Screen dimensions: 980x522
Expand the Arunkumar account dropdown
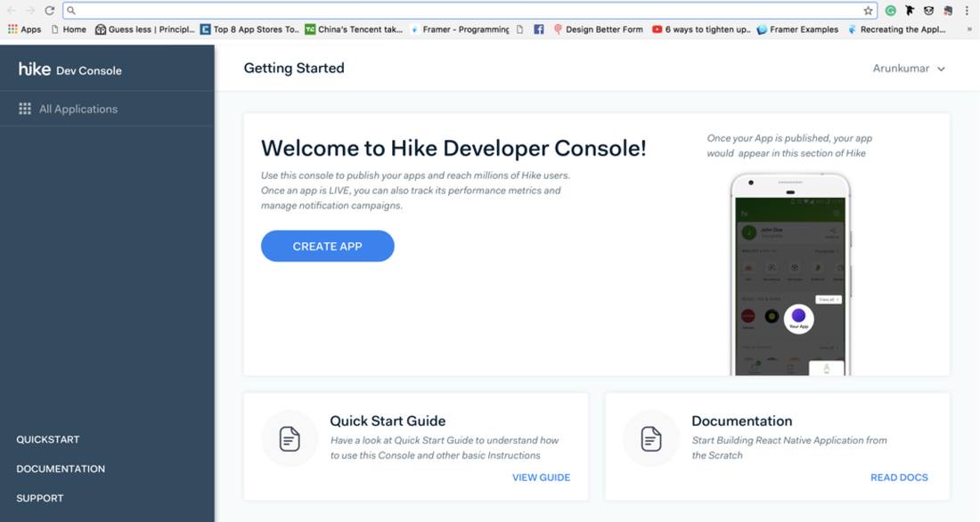click(x=909, y=69)
